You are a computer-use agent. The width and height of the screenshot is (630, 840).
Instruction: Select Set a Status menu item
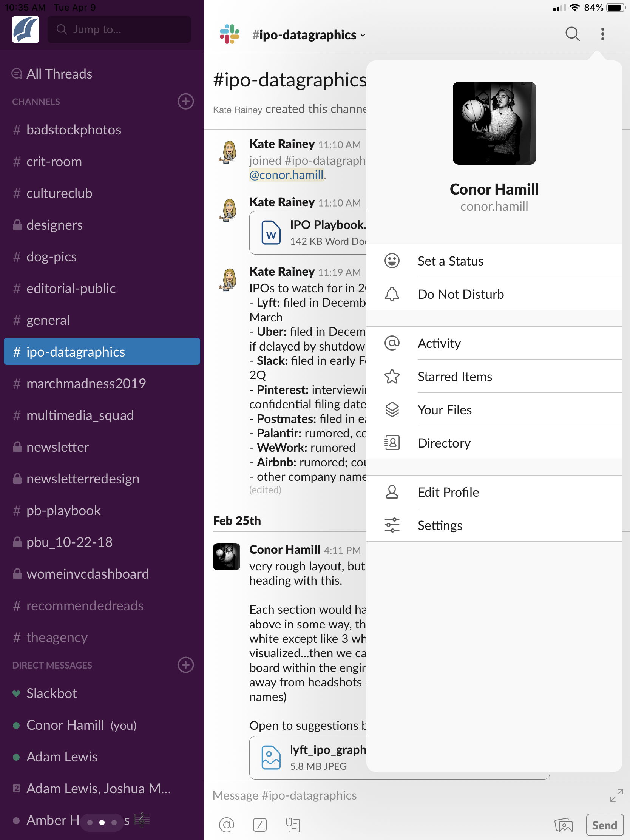(494, 261)
